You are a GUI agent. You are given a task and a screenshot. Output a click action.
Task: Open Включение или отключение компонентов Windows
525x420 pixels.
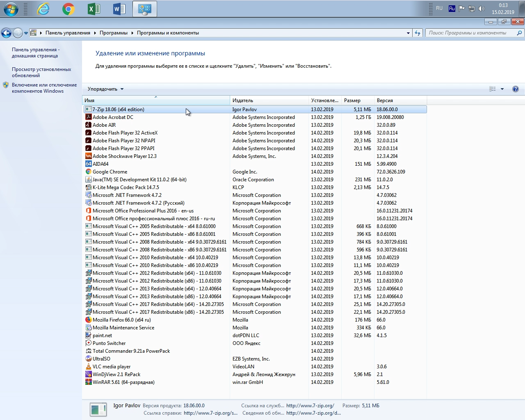tap(44, 88)
